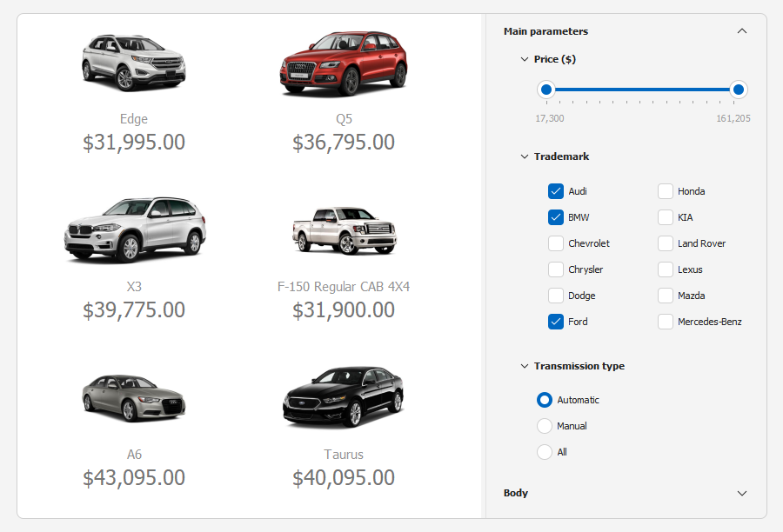Click the $31,995.00 price
Image resolution: width=783 pixels, height=532 pixels.
(x=134, y=143)
